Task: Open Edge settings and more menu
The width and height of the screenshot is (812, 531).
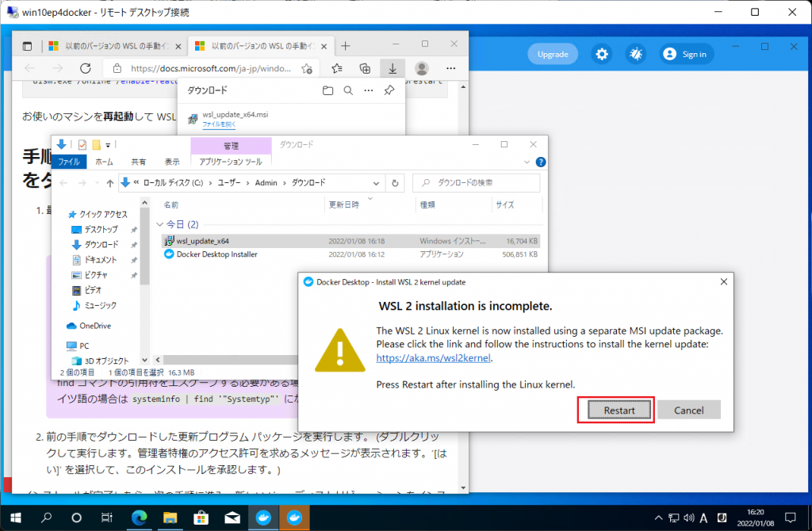Action: click(x=451, y=68)
